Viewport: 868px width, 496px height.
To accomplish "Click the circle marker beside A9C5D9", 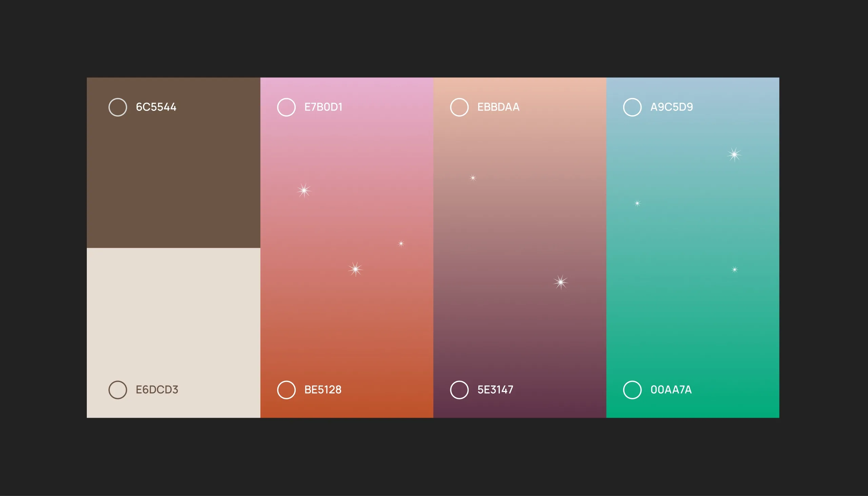I will coord(632,107).
